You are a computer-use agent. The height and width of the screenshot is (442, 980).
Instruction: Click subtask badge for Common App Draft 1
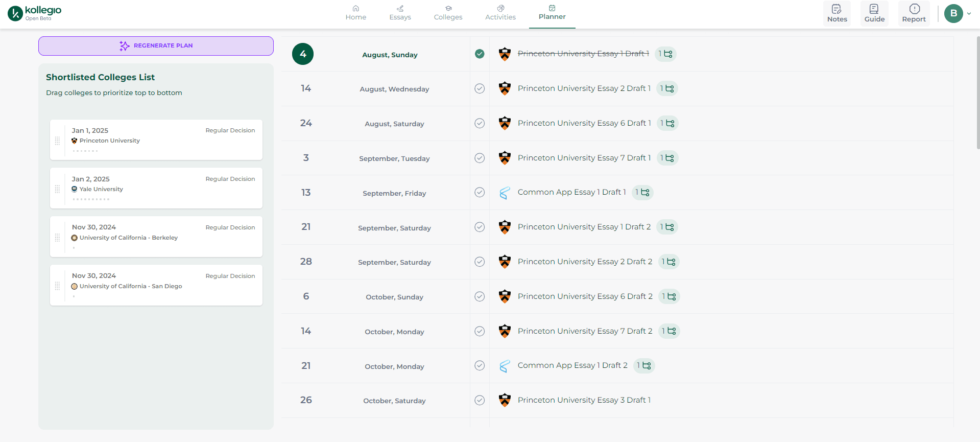pyautogui.click(x=642, y=192)
